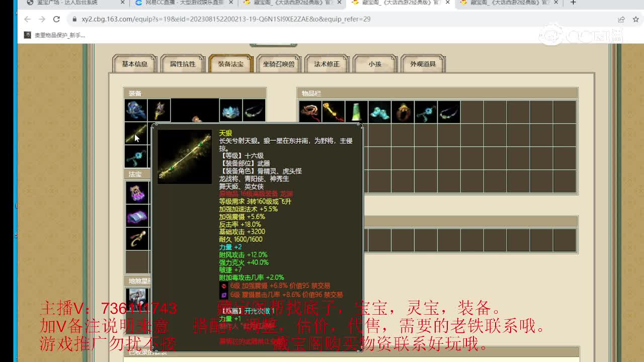Select the red ribbon item in 物品栏

(310, 112)
